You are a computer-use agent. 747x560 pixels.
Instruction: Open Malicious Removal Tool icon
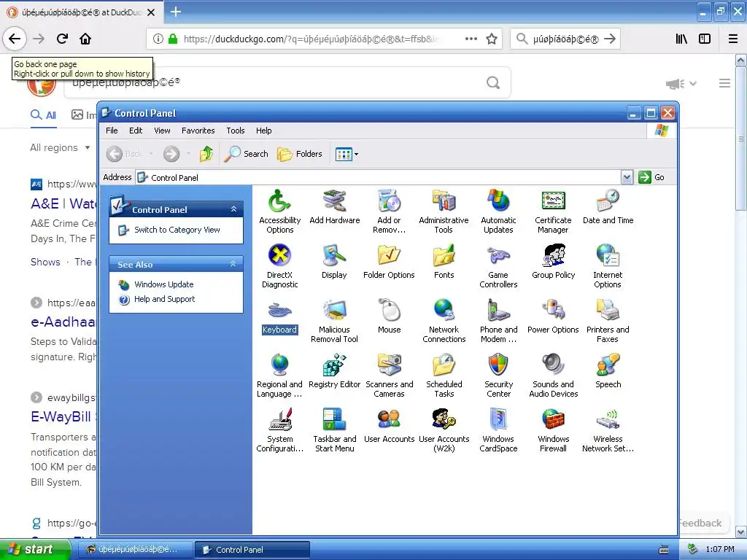point(334,321)
